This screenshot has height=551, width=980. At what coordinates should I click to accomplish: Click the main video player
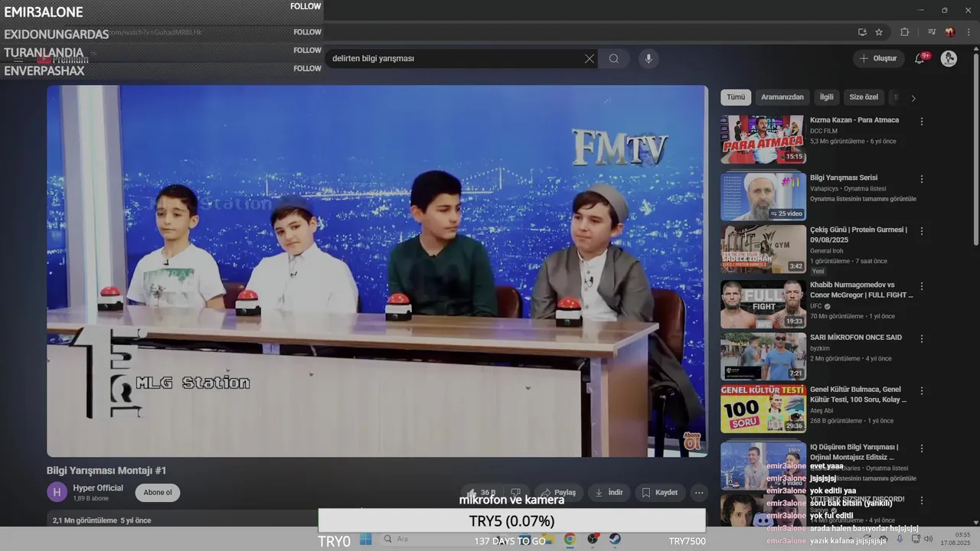pyautogui.click(x=377, y=271)
